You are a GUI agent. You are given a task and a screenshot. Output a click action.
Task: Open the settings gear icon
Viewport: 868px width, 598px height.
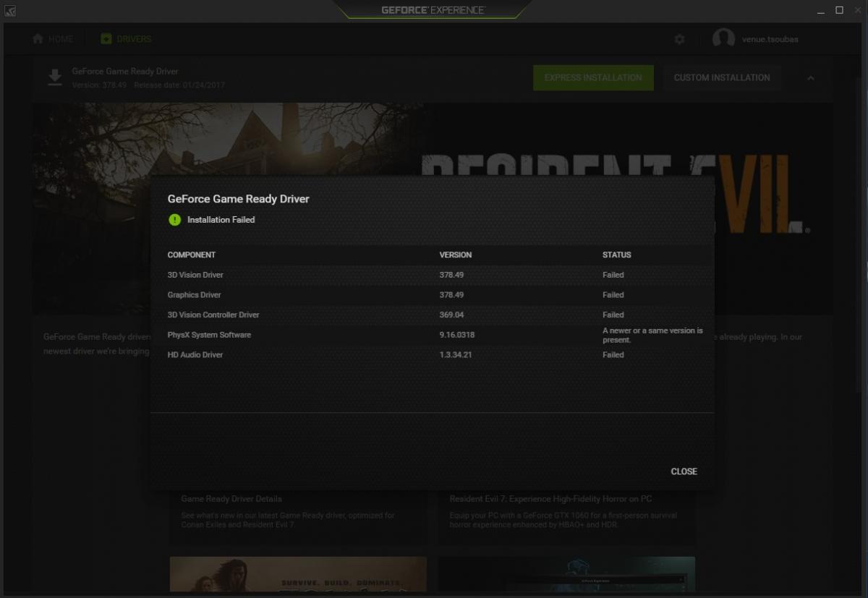[x=679, y=39]
